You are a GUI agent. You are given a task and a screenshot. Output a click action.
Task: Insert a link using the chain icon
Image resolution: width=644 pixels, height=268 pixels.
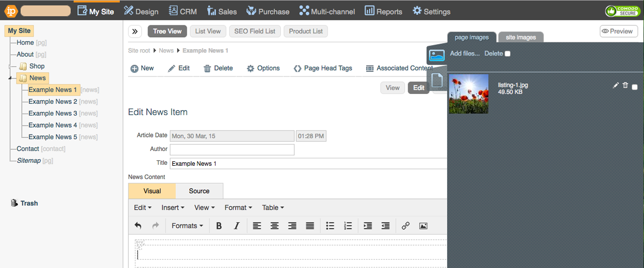click(x=405, y=226)
